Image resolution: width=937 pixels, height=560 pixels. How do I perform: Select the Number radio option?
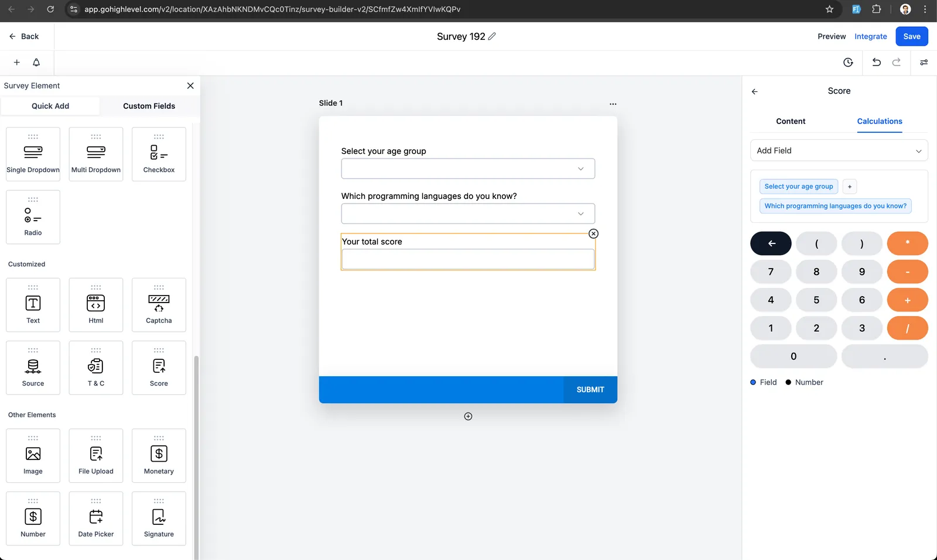804,382
